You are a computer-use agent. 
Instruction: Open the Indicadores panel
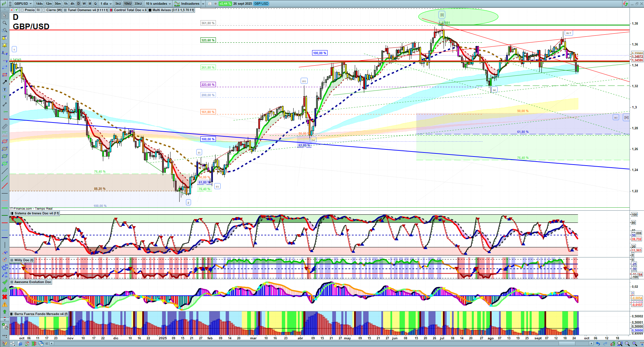tap(190, 4)
